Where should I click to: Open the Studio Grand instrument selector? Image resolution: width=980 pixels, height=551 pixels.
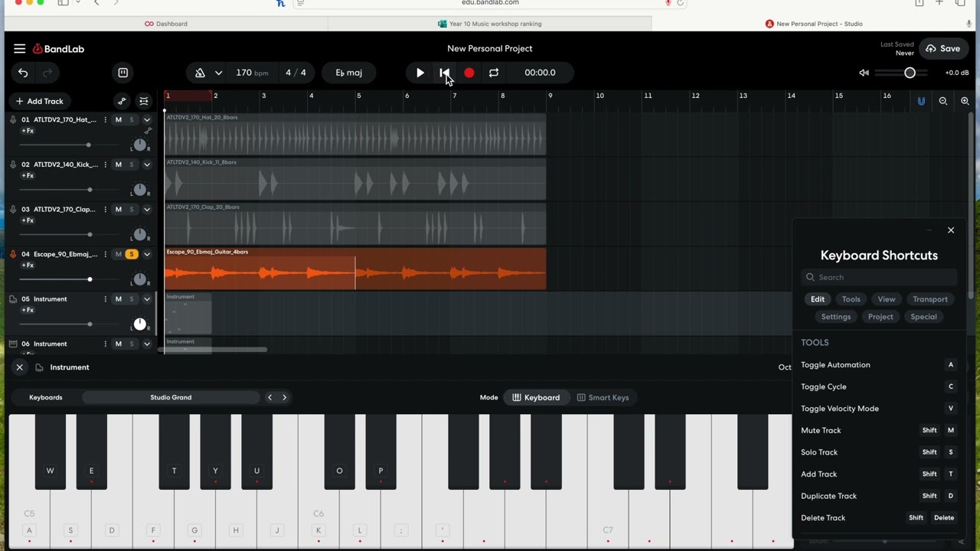click(171, 397)
